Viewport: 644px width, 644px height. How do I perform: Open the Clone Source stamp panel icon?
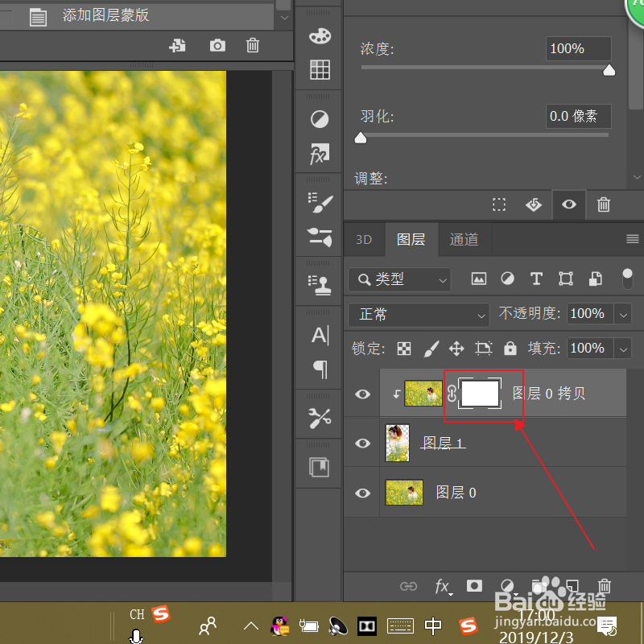point(320,286)
